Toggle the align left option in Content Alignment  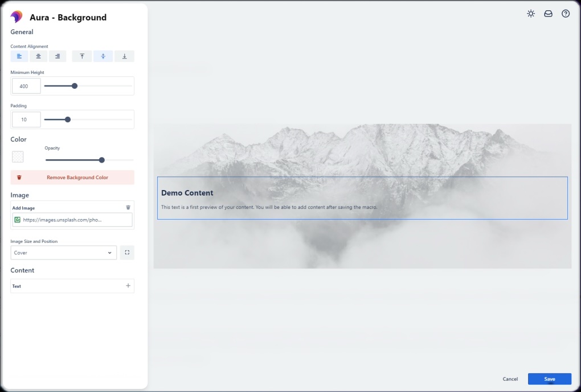[19, 56]
